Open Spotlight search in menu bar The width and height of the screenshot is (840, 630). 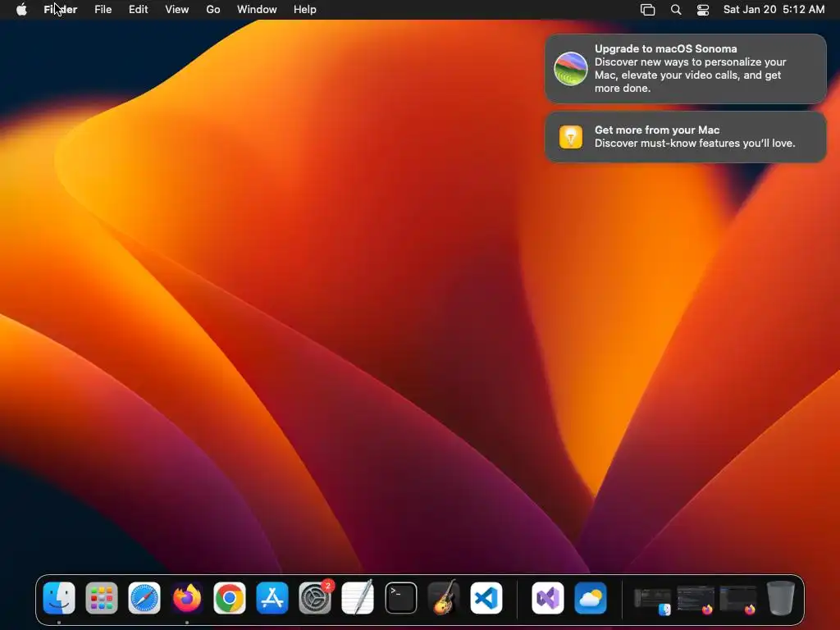click(x=676, y=10)
